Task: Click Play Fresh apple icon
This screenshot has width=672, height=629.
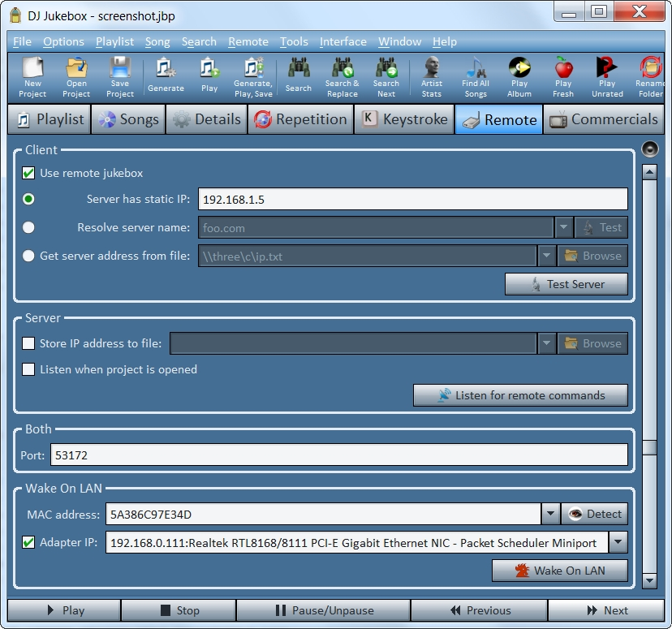Action: (563, 77)
